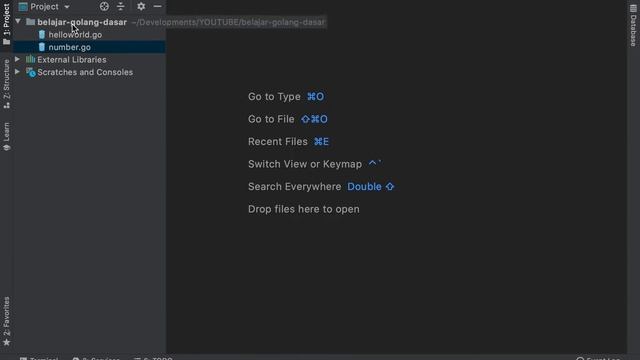Open helloworld.go file
640x360 pixels.
coord(75,35)
